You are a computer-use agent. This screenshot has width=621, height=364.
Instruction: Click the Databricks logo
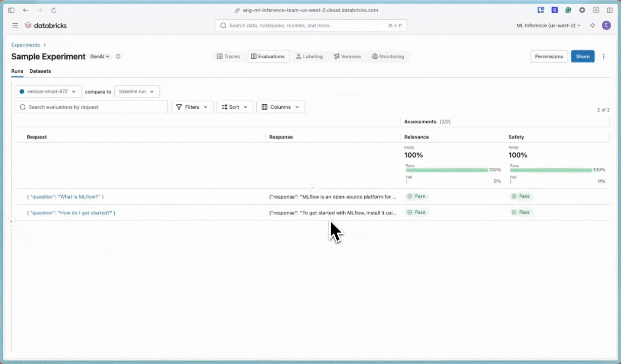click(x=46, y=25)
